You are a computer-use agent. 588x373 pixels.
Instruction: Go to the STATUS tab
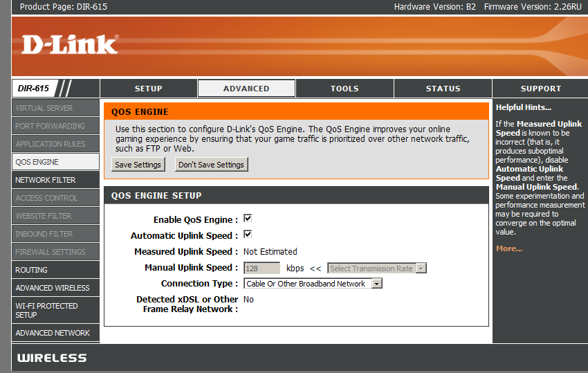(443, 89)
